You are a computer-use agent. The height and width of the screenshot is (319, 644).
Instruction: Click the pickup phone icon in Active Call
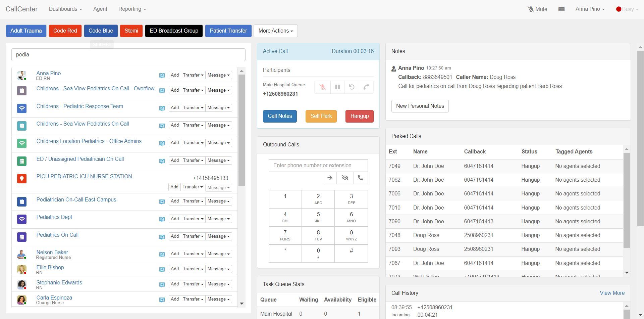[x=366, y=87]
